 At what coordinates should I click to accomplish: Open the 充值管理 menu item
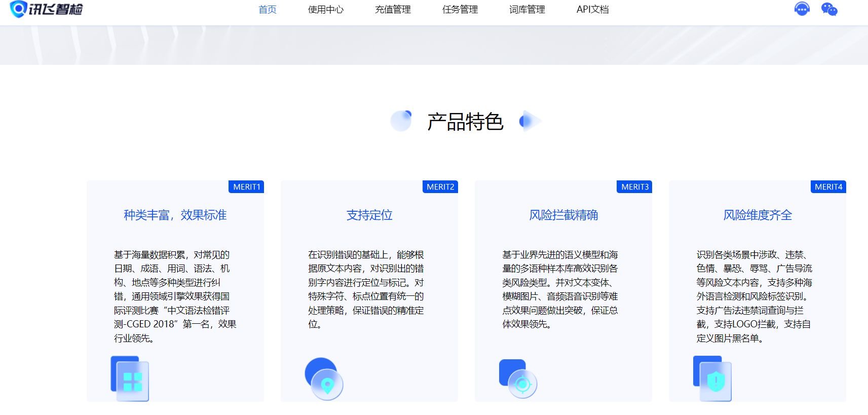coord(393,10)
